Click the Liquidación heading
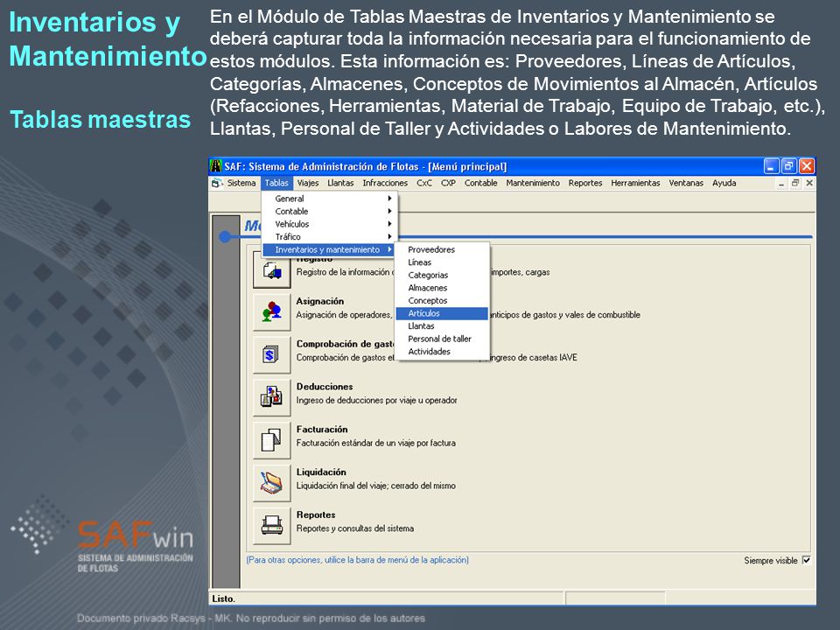 pos(321,472)
